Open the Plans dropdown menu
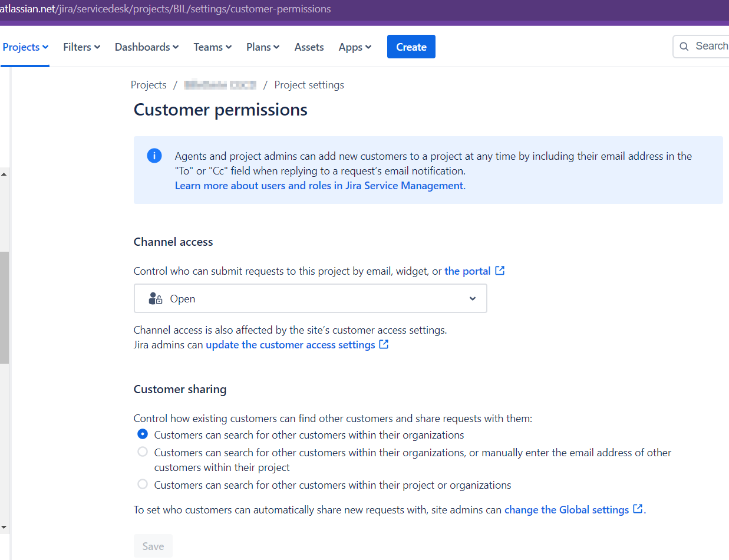The height and width of the screenshot is (560, 729). pyautogui.click(x=263, y=47)
